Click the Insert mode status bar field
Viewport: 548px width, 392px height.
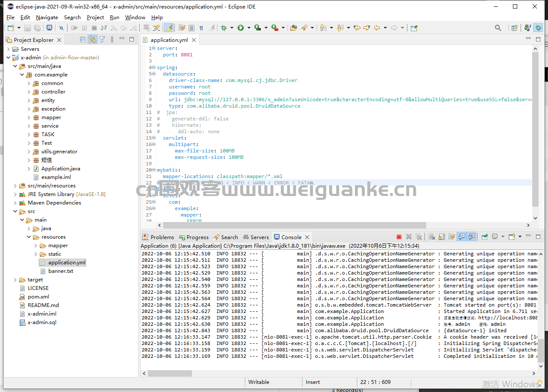coord(313,382)
